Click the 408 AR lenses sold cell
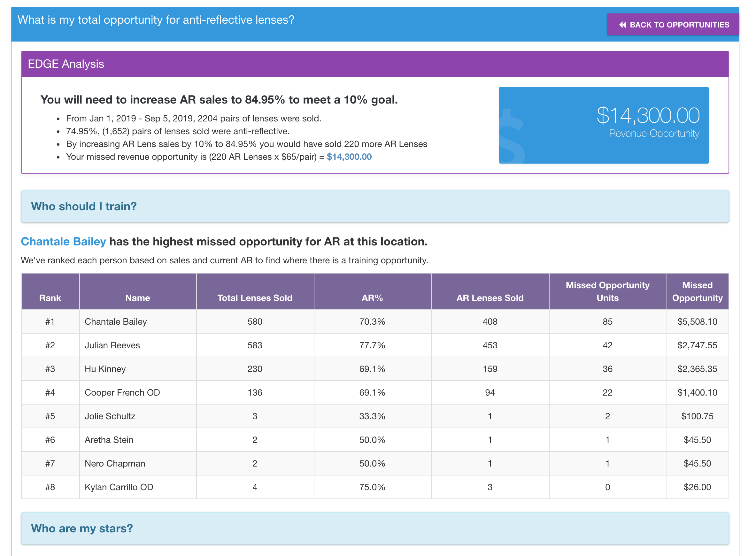Image resolution: width=756 pixels, height=556 pixels. pos(490,322)
